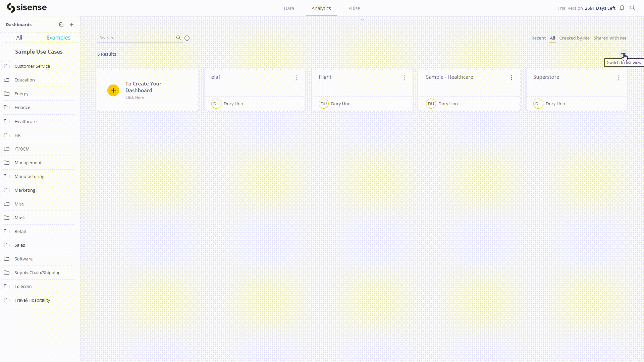Click the Telecom folder icon

[7, 286]
